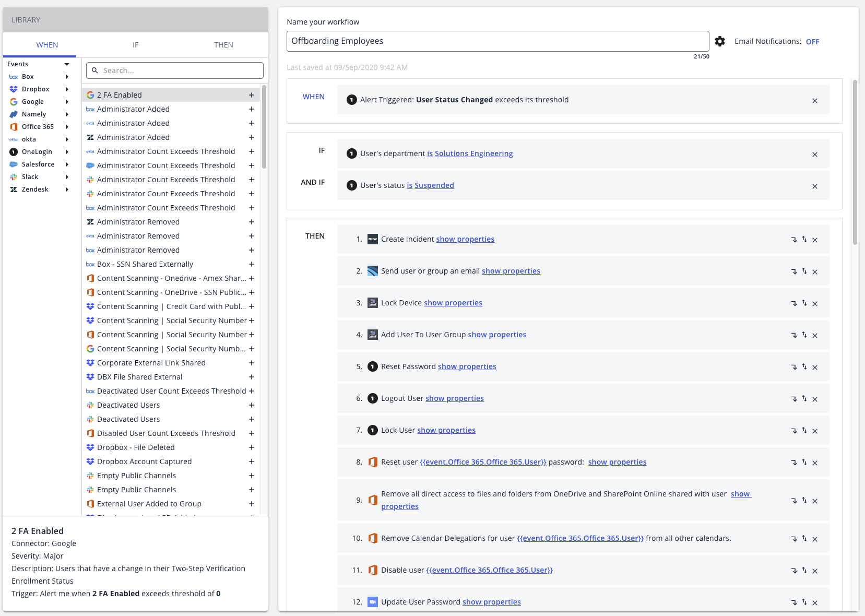Add Dropbox - File Deleted event

(x=252, y=447)
